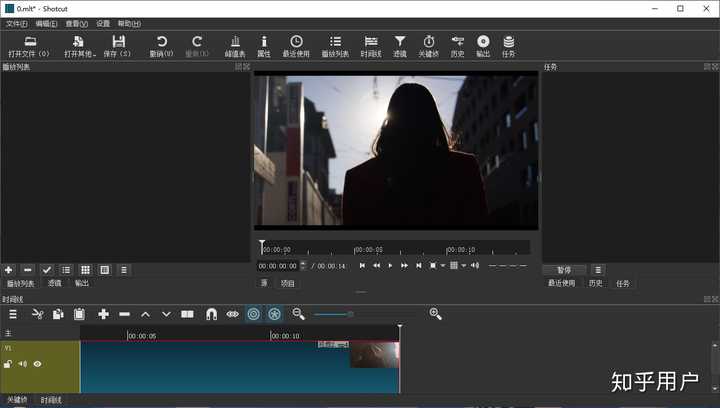This screenshot has height=408, width=720.
Task: Click the timeline zoom slider
Action: coord(350,314)
